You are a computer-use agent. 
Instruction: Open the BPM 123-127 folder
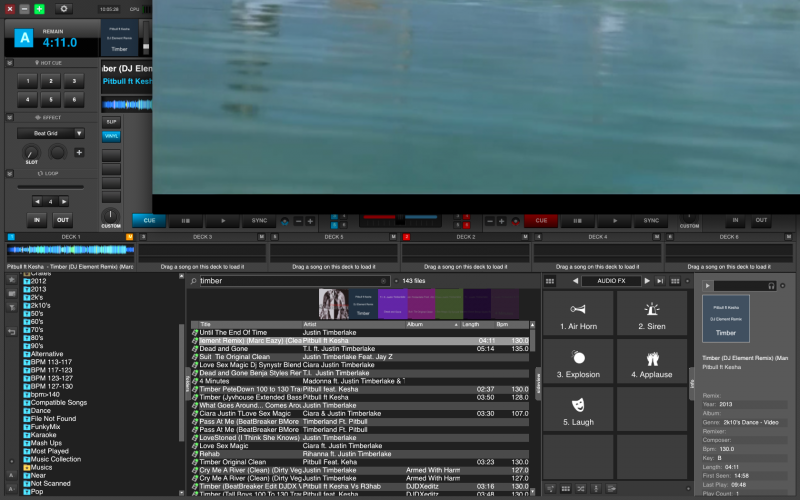pos(51,378)
